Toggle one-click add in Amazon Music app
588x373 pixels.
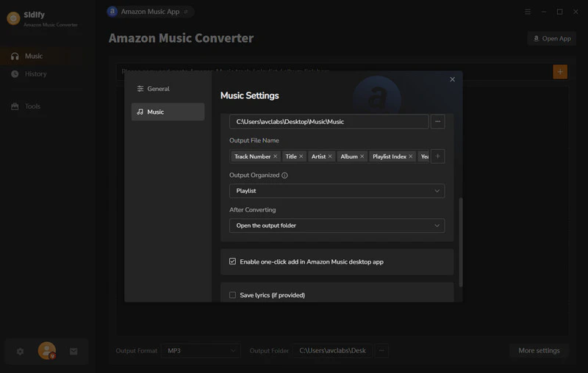232,261
